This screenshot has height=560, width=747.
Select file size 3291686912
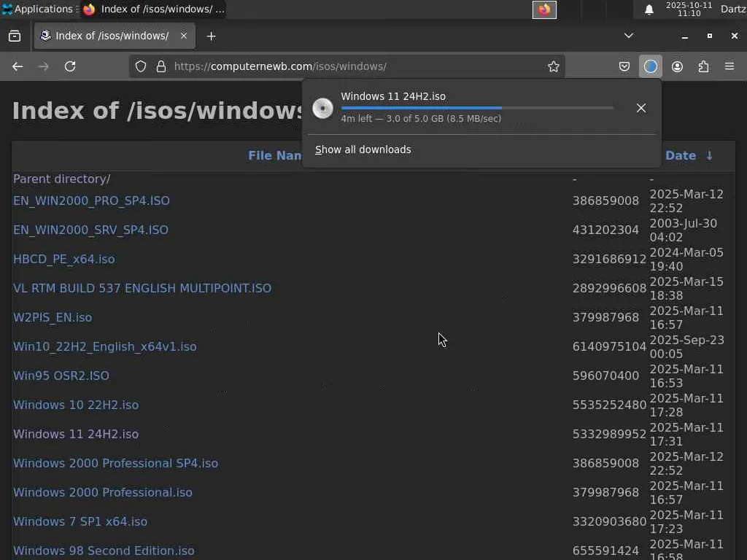pyautogui.click(x=609, y=259)
